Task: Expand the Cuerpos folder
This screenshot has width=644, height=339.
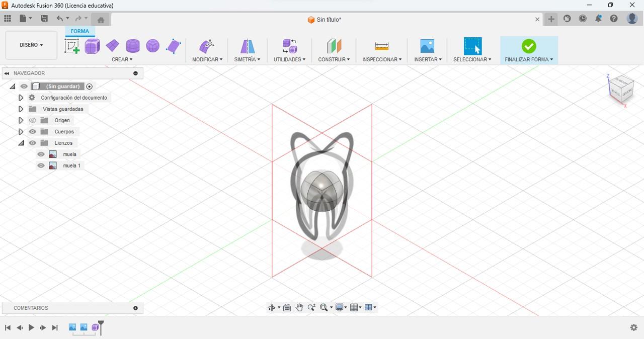Action: pos(21,132)
